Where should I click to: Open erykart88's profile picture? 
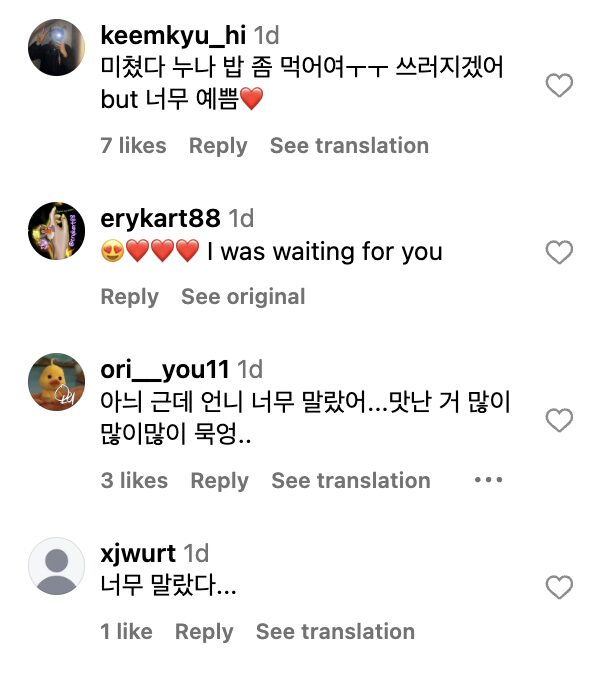[x=56, y=231]
